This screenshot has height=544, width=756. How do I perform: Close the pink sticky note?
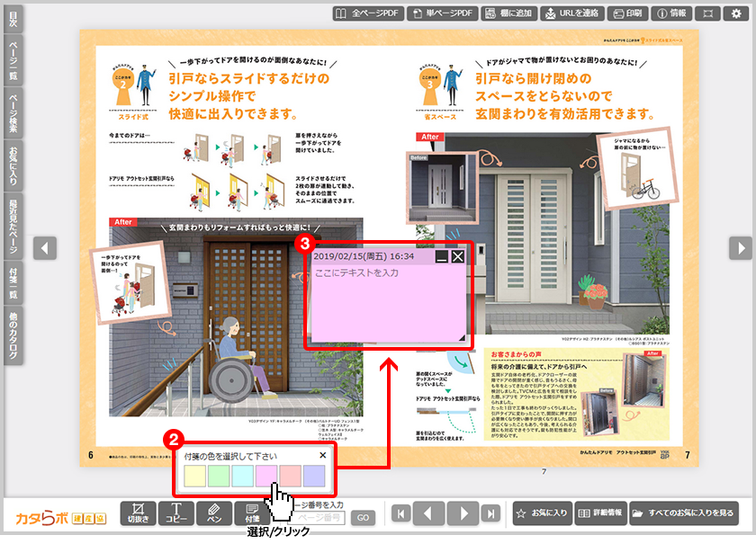coord(458,256)
